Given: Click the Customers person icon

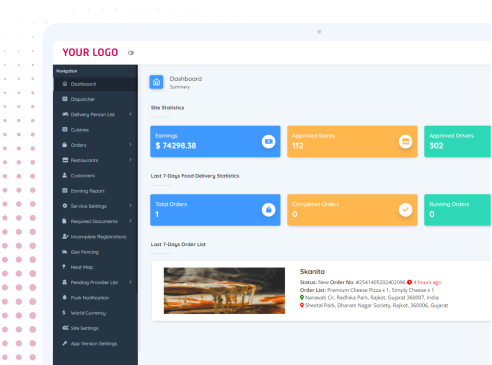Looking at the screenshot, I should point(65,175).
